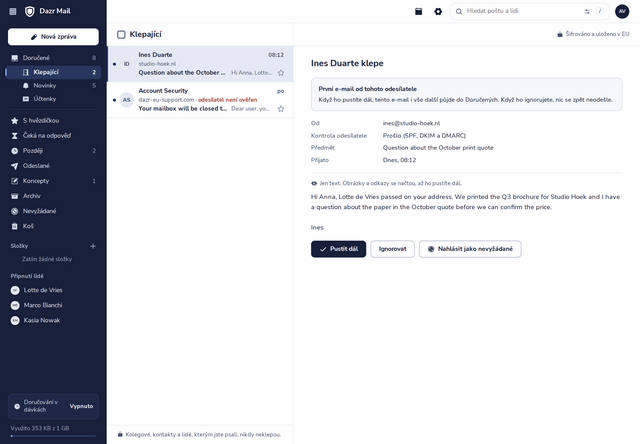Add a new folder with plus icon
The width and height of the screenshot is (640, 444).
coord(93,246)
